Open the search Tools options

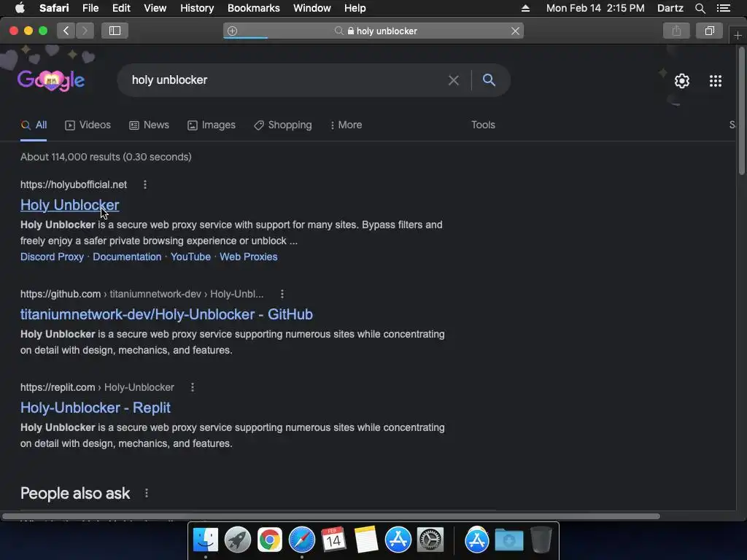(483, 125)
